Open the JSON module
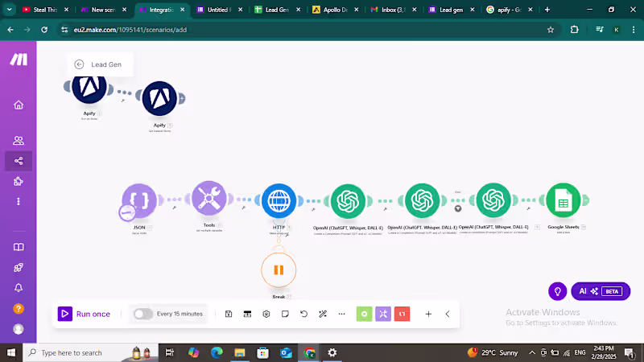 click(139, 200)
